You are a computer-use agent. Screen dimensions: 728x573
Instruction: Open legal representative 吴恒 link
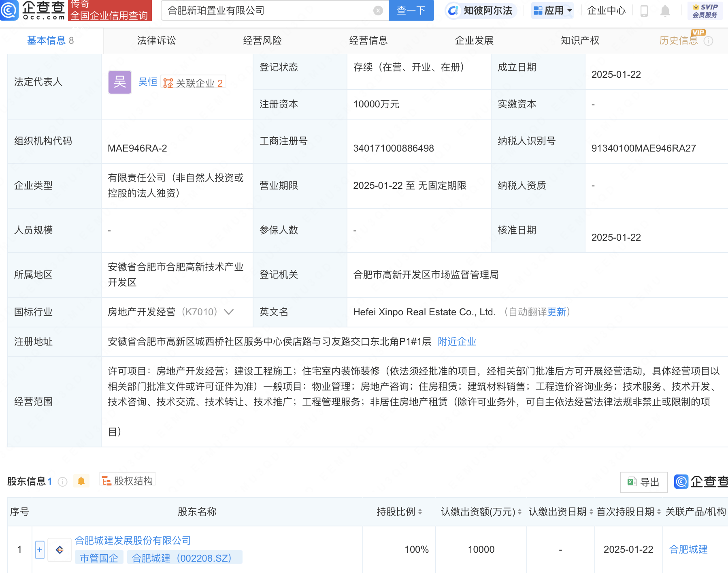tap(148, 82)
